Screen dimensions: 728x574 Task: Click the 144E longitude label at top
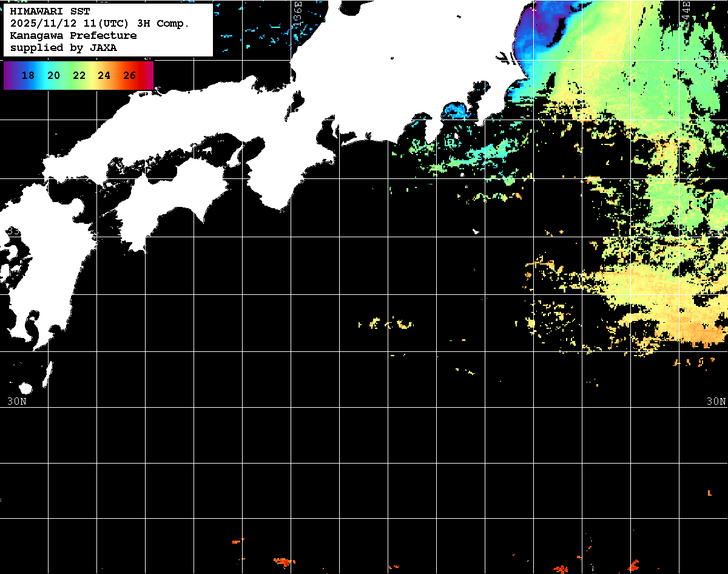click(x=686, y=12)
